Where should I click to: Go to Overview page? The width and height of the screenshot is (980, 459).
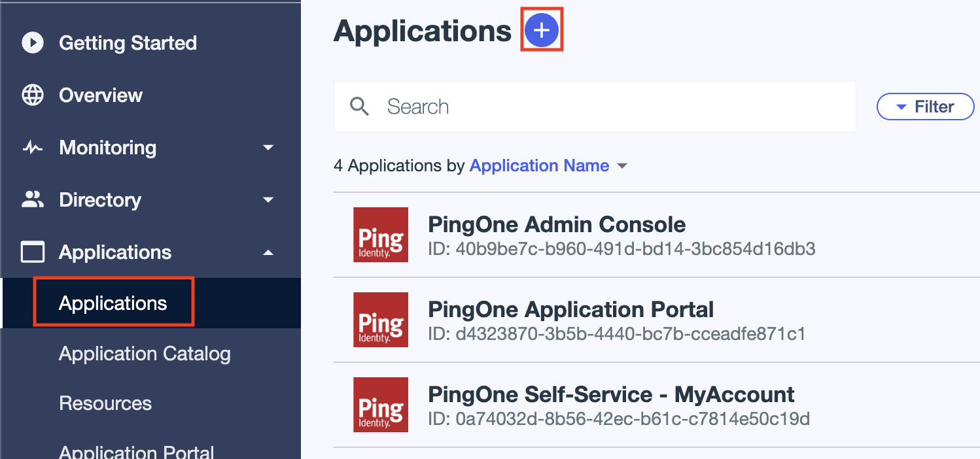click(x=101, y=95)
